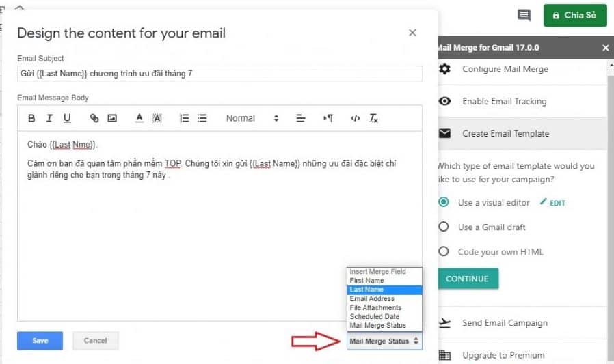This screenshot has height=364, width=614.
Task: Cancel the email template editing
Action: tap(96, 341)
